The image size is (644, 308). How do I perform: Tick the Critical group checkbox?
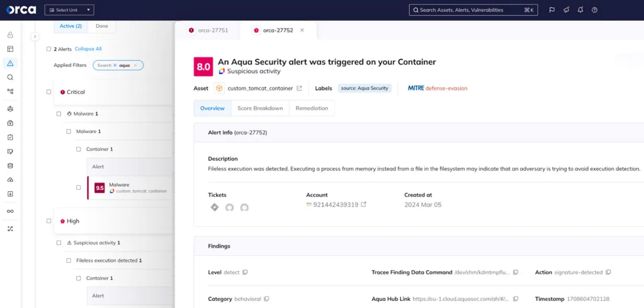click(x=49, y=92)
